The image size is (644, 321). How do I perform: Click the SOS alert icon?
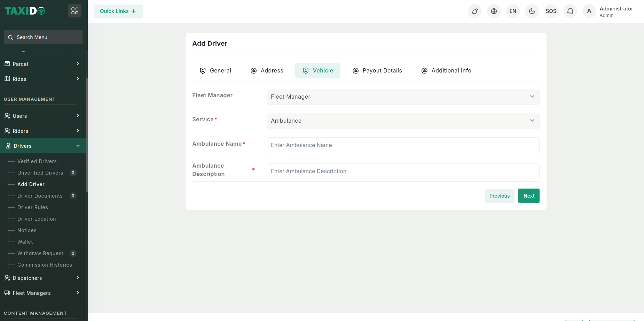coord(551,11)
